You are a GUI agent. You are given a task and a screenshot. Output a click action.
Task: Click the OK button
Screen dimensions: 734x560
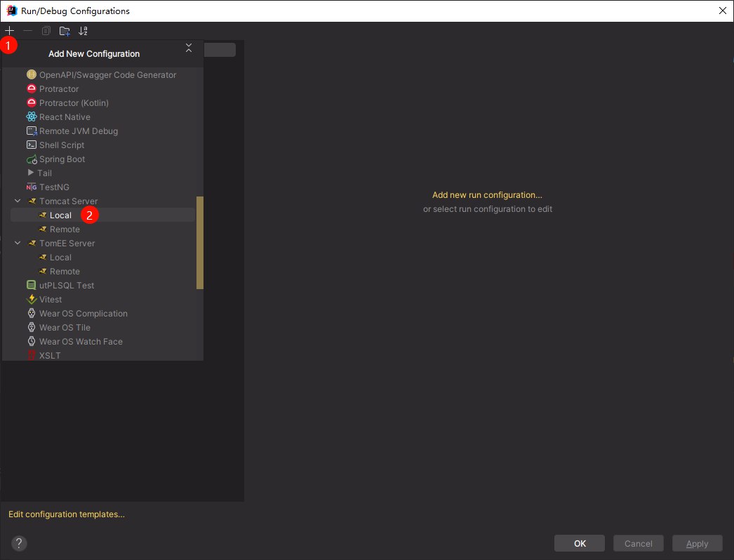tap(579, 543)
